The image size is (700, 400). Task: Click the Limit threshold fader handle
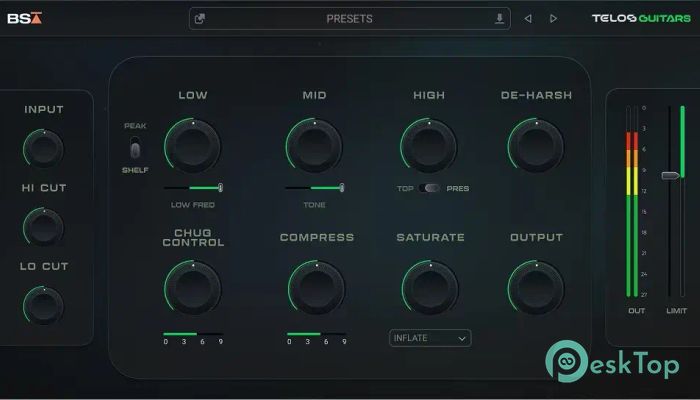669,176
